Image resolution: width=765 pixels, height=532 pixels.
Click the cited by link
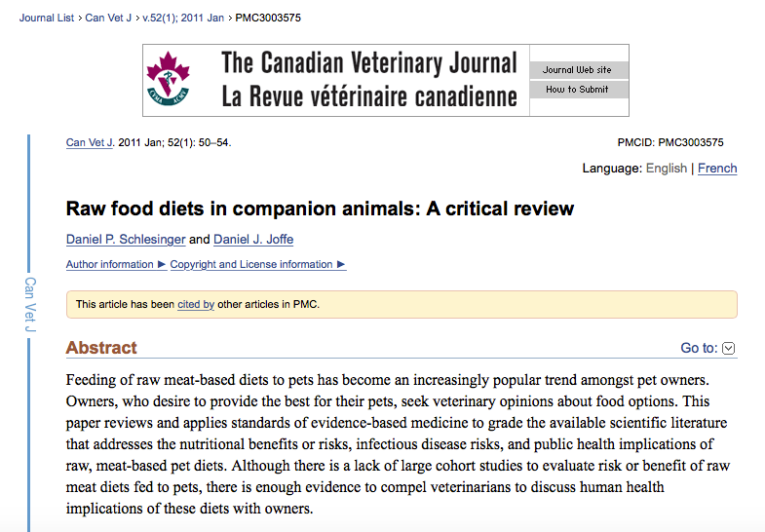[196, 305]
